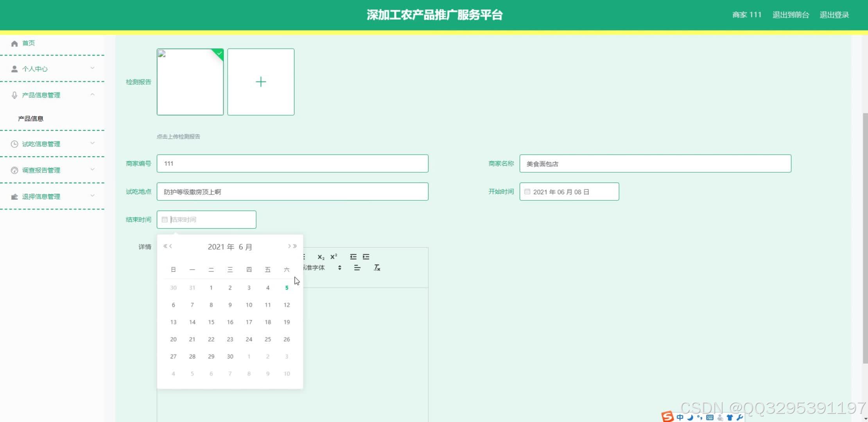This screenshot has width=868, height=422.
Task: Click the microphone icon beside 产品信息管理
Action: tap(14, 95)
